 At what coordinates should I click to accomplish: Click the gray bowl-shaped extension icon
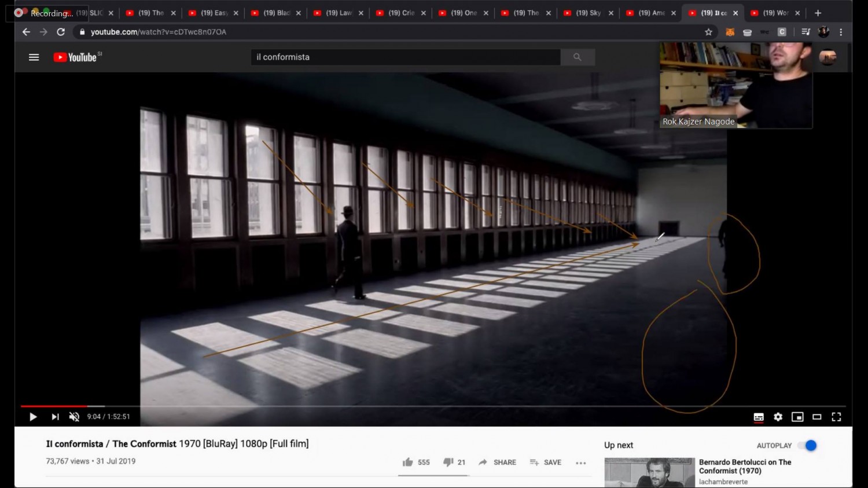tap(747, 32)
